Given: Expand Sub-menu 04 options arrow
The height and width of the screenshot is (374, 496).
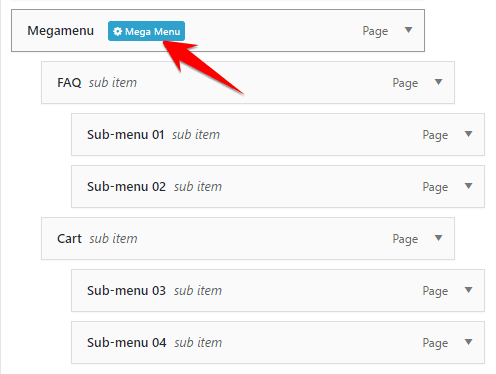Looking at the screenshot, I should (x=468, y=342).
